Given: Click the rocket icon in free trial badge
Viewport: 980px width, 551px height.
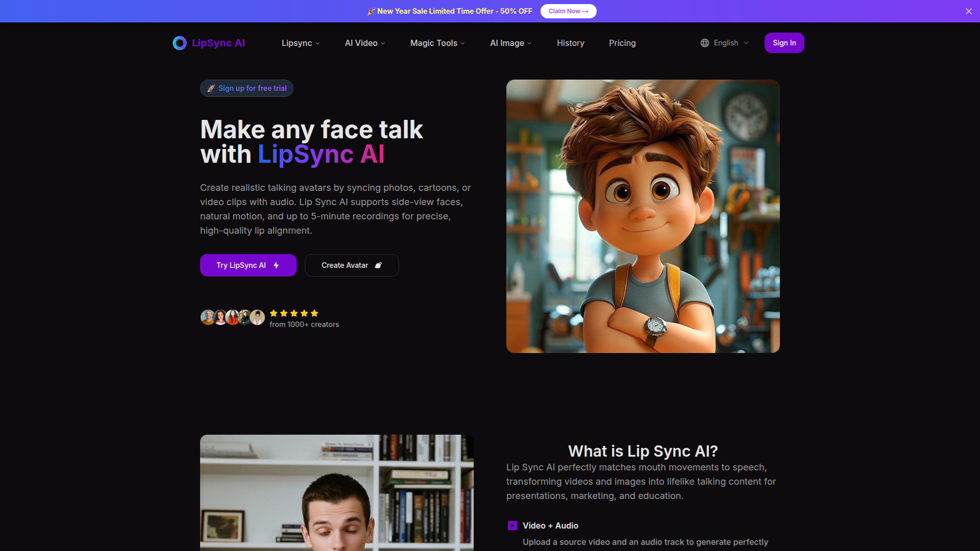Looking at the screenshot, I should pyautogui.click(x=211, y=88).
